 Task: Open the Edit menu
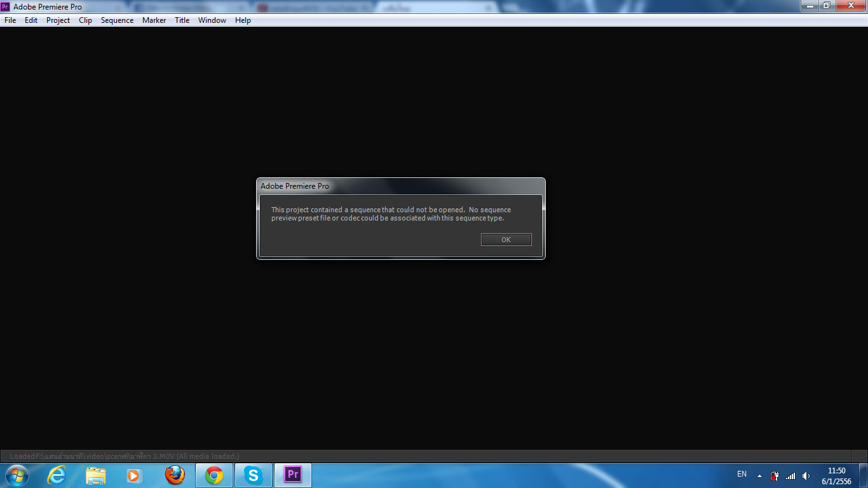[31, 20]
